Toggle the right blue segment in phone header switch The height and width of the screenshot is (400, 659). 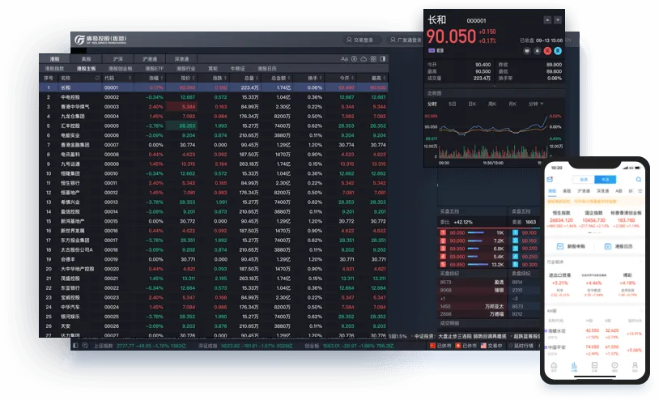point(606,179)
